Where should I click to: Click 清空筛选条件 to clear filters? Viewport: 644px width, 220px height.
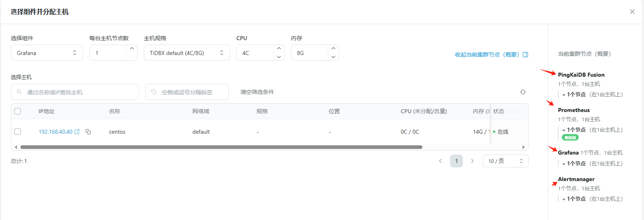pyautogui.click(x=257, y=92)
